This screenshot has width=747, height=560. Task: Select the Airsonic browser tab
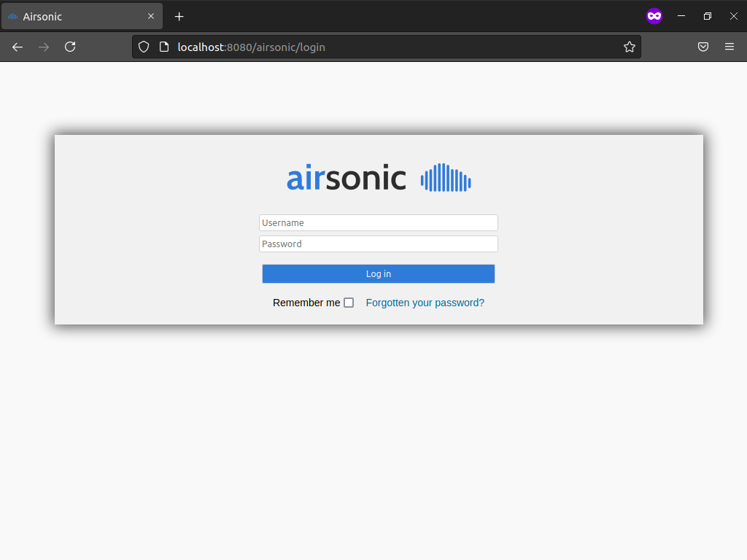pyautogui.click(x=73, y=16)
